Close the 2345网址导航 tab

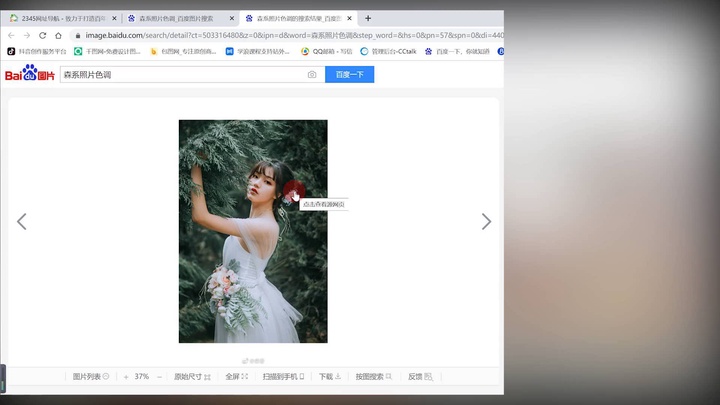(114, 18)
